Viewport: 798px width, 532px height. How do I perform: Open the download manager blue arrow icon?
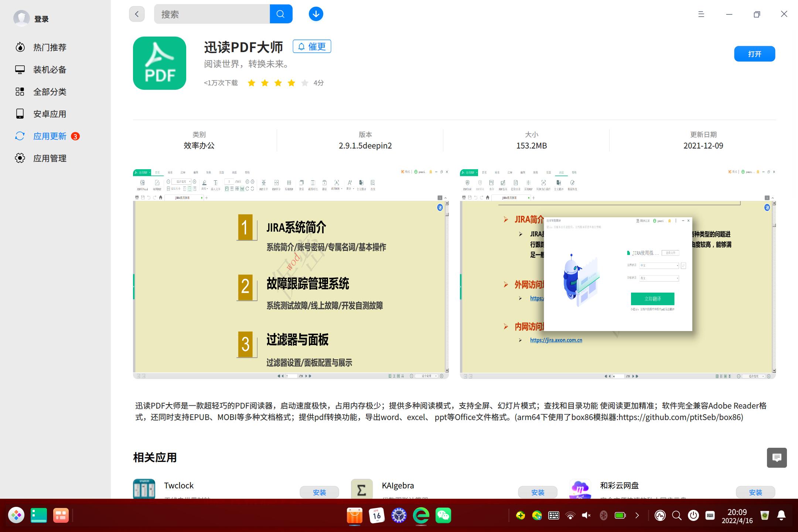tap(316, 14)
